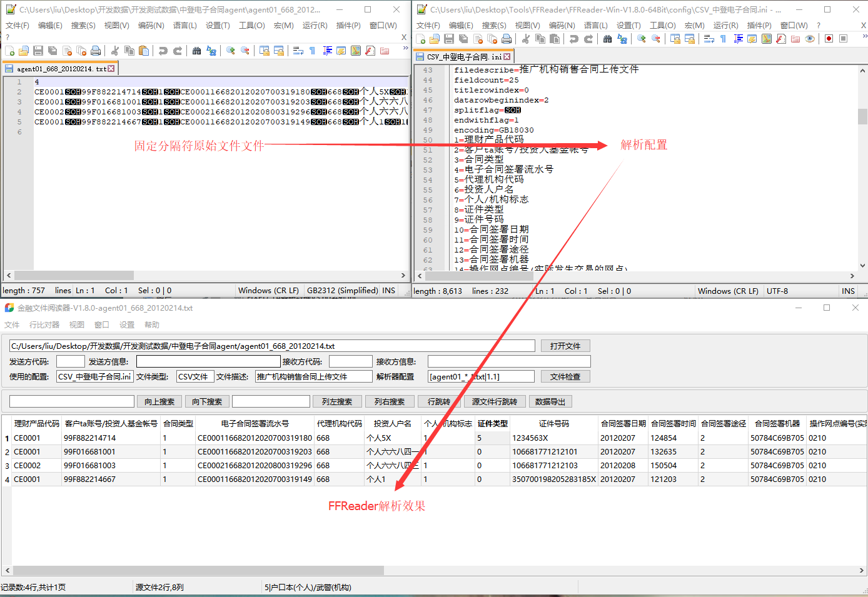Open Find via binoculars icon in left Notepad++
The image size is (868, 597).
197,51
